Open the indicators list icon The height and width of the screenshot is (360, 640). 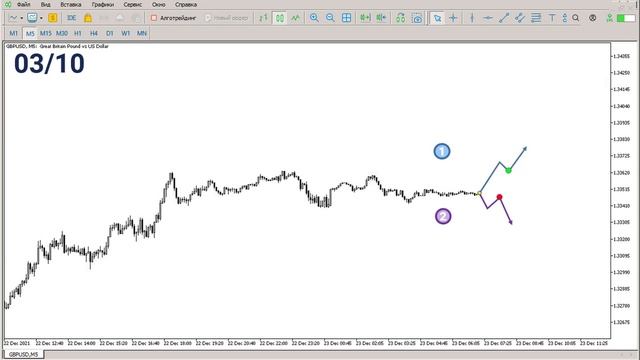(x=400, y=18)
